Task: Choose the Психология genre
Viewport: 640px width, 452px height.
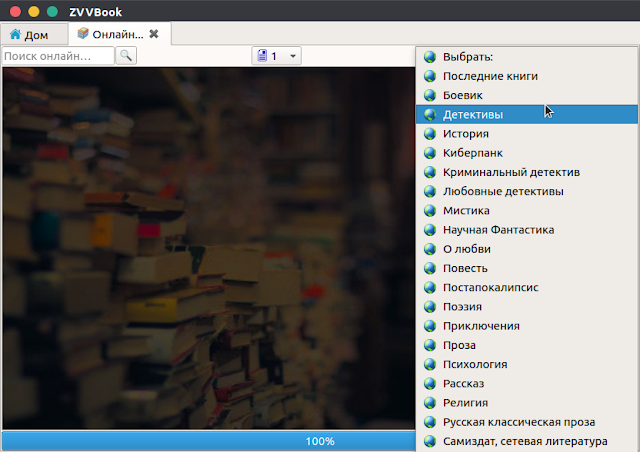Action: 527,364
